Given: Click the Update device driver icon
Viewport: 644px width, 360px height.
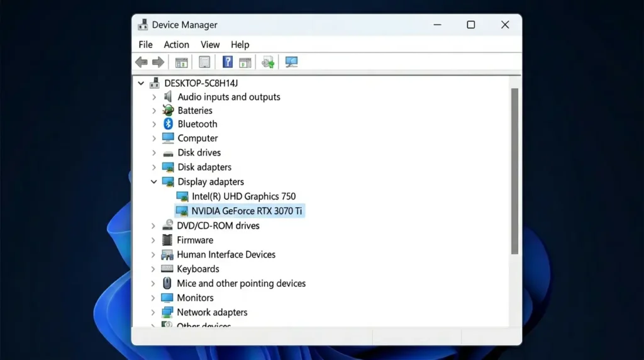Looking at the screenshot, I should (268, 62).
